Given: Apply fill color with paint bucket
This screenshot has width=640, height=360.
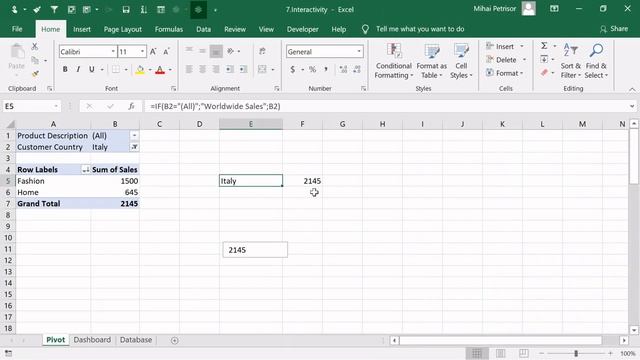Looking at the screenshot, I should [140, 70].
